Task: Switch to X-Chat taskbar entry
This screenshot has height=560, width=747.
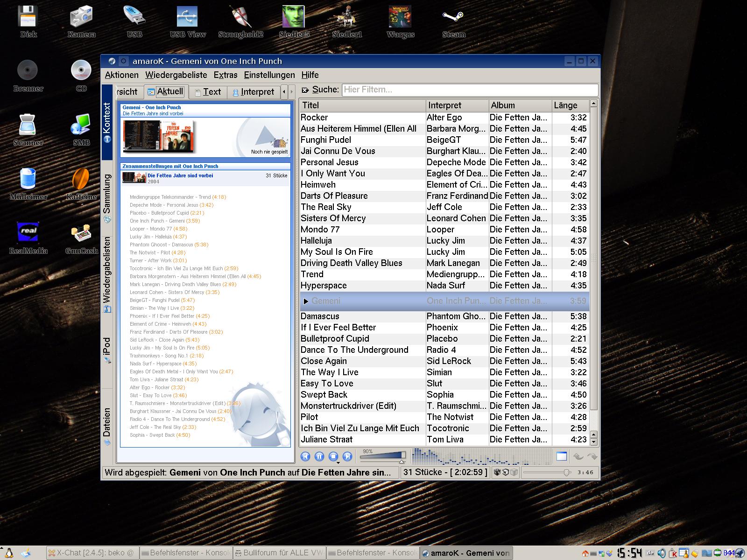Action: click(92, 553)
